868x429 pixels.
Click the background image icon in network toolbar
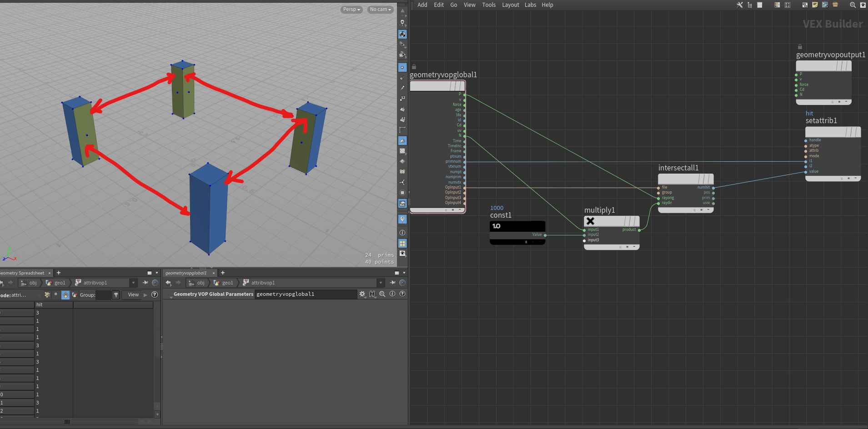(x=825, y=5)
